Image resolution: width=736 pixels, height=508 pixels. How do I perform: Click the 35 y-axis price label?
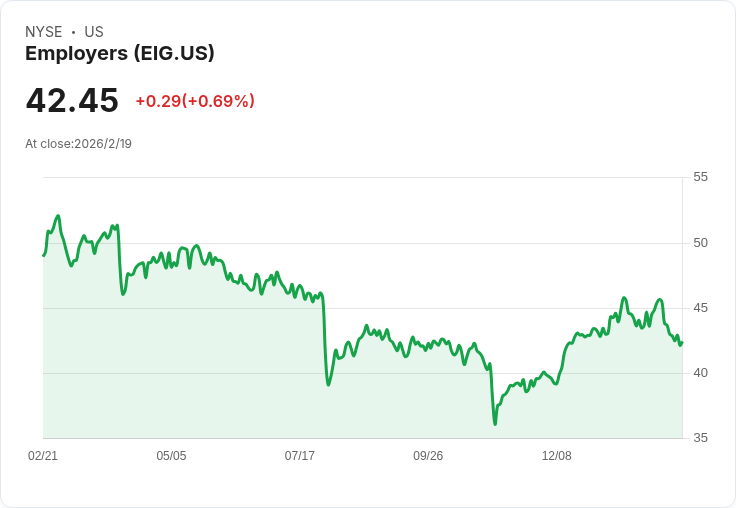click(701, 438)
